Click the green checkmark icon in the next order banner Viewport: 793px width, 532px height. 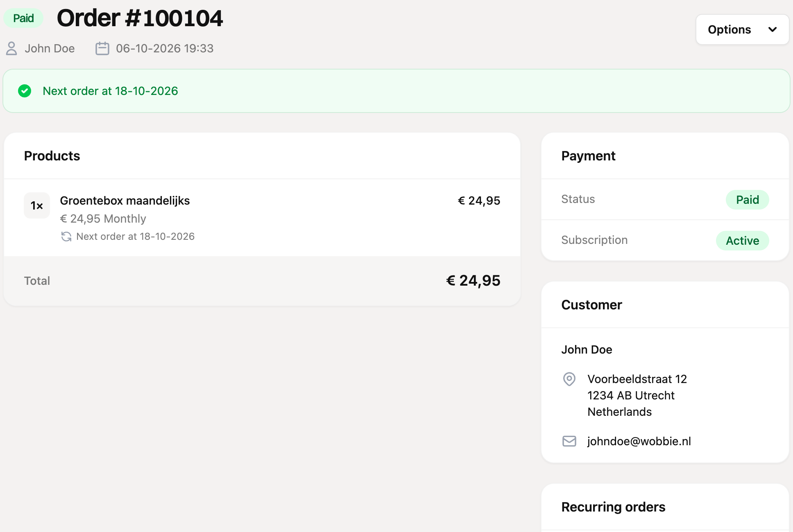(25, 91)
